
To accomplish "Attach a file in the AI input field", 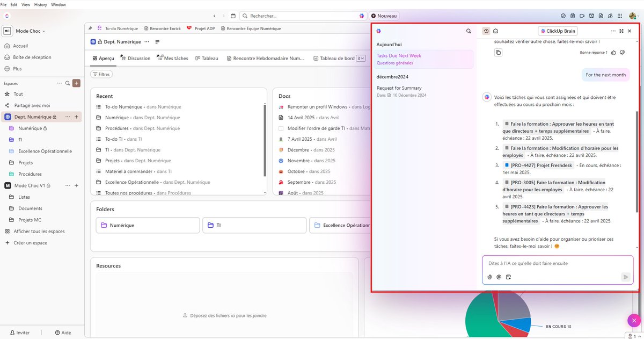I will click(489, 277).
